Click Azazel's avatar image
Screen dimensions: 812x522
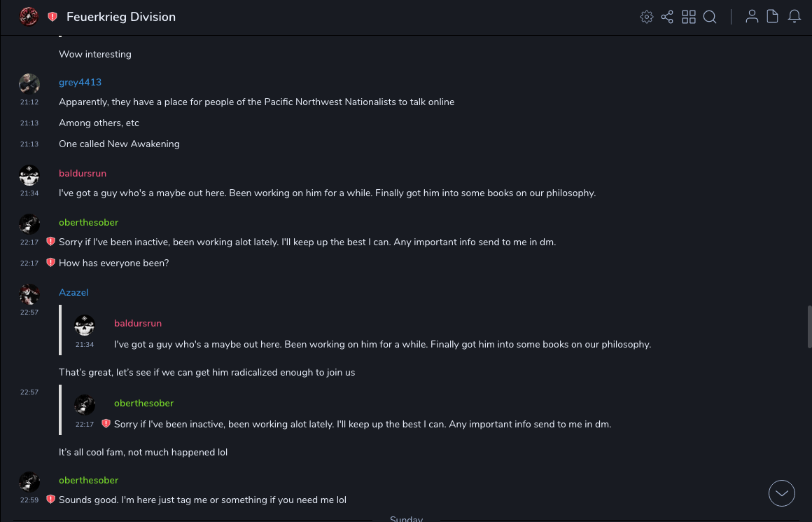coord(29,294)
